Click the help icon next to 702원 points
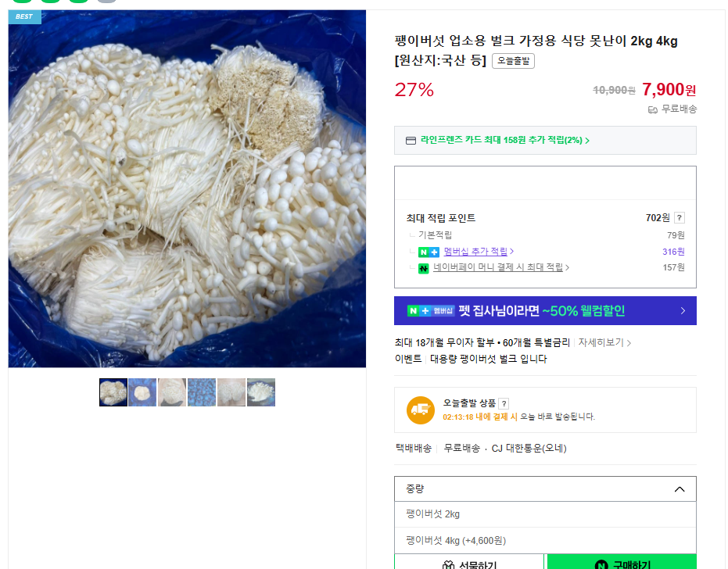Image resolution: width=728 pixels, height=569 pixels. pyautogui.click(x=680, y=217)
